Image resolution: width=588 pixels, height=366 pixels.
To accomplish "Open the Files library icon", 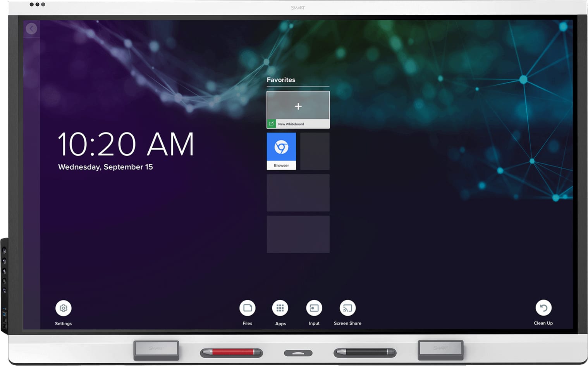I will coord(247,308).
